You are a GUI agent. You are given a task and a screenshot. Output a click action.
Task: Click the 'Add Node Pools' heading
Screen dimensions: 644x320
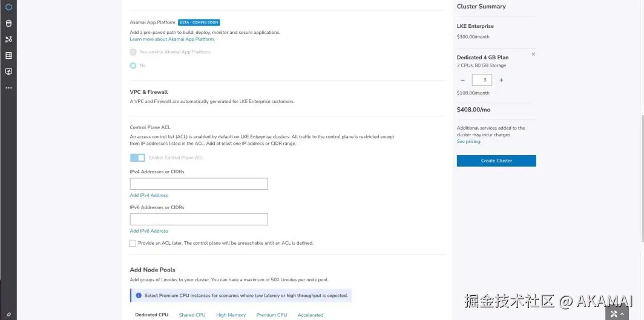153,270
